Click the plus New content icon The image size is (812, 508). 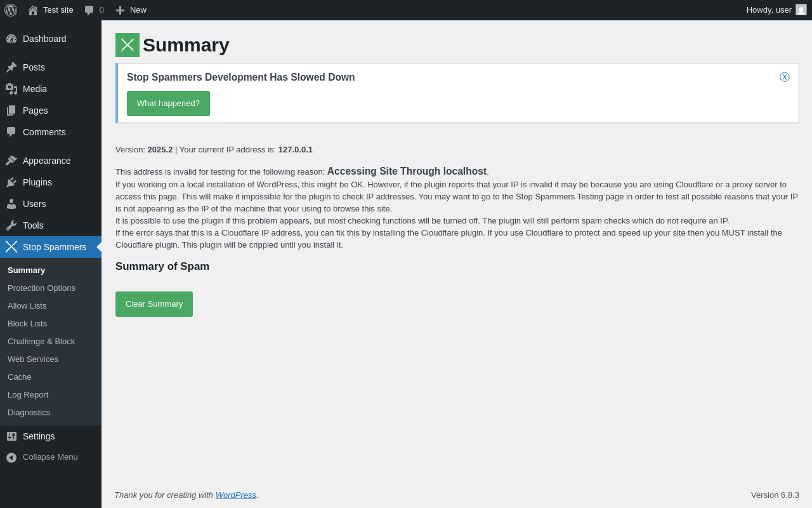[120, 10]
